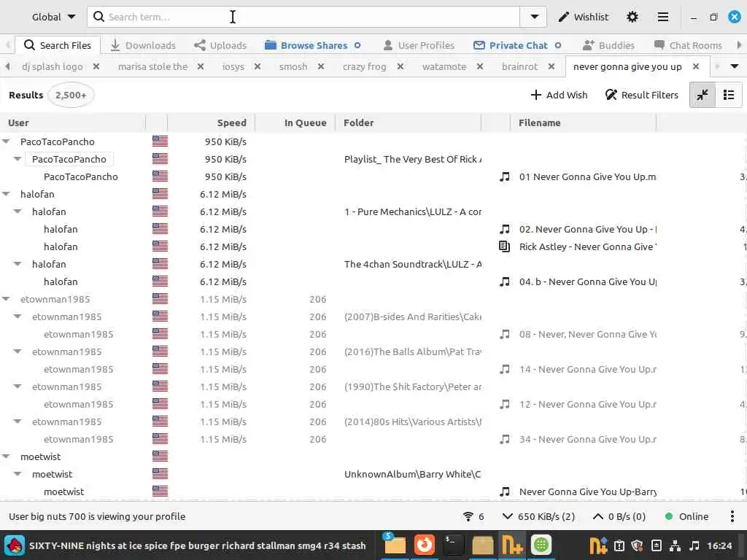Close the 'dj splash logo' search tab
The height and width of the screenshot is (560, 747).
(96, 66)
